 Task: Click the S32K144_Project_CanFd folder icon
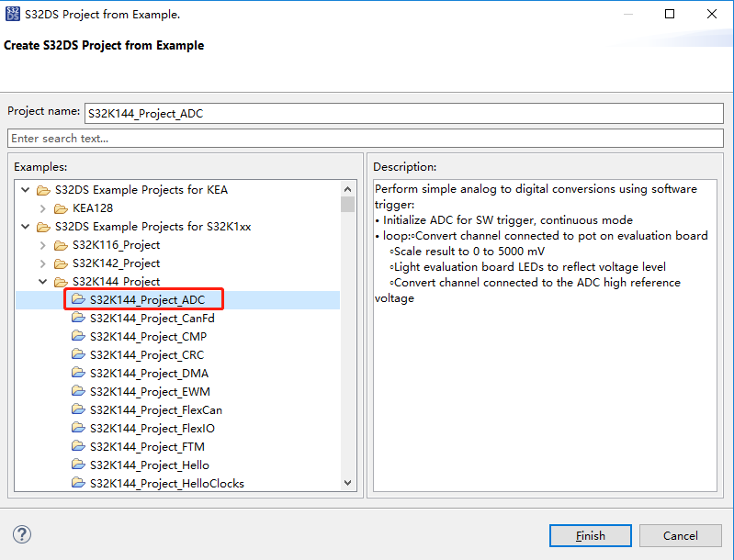[x=78, y=319]
